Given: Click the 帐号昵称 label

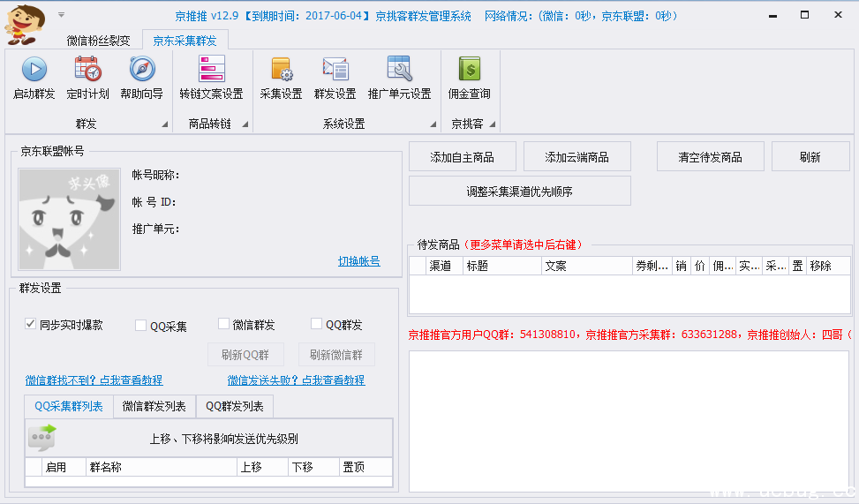Looking at the screenshot, I should point(155,175).
